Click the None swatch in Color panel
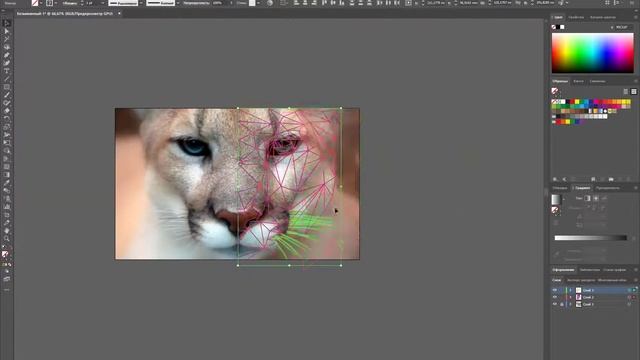Viewport: 640px width, 360px height. (x=554, y=27)
